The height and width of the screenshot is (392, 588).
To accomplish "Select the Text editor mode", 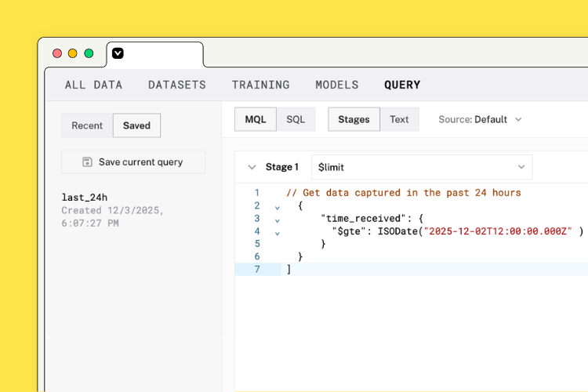I will [x=399, y=119].
